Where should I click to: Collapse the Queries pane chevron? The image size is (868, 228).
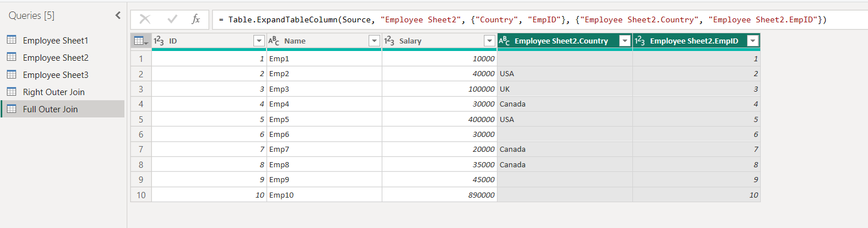(118, 15)
